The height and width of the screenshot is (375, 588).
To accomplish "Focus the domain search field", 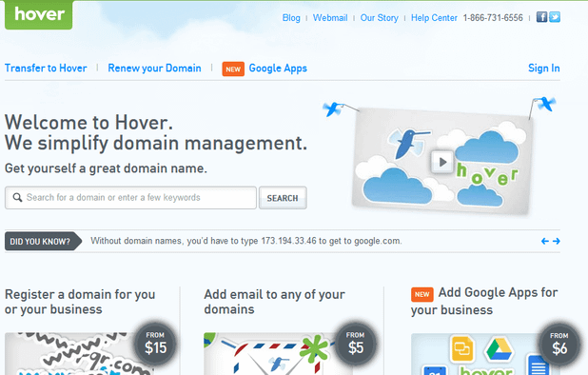I will [130, 198].
